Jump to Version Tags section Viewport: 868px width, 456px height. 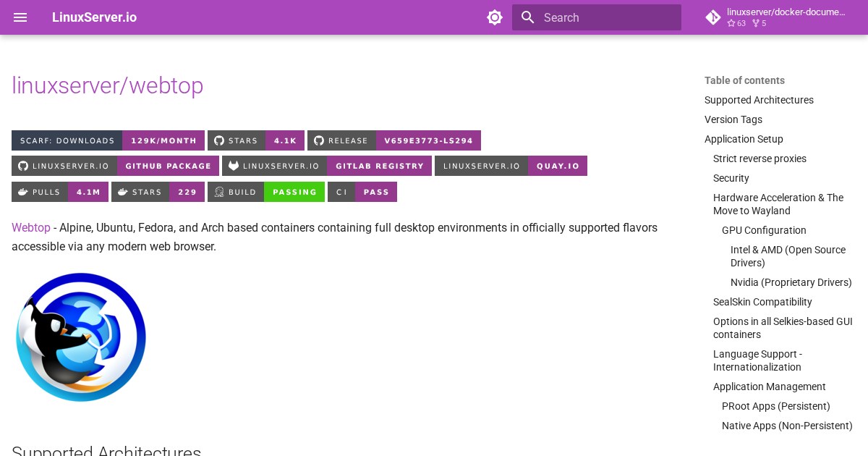point(733,119)
